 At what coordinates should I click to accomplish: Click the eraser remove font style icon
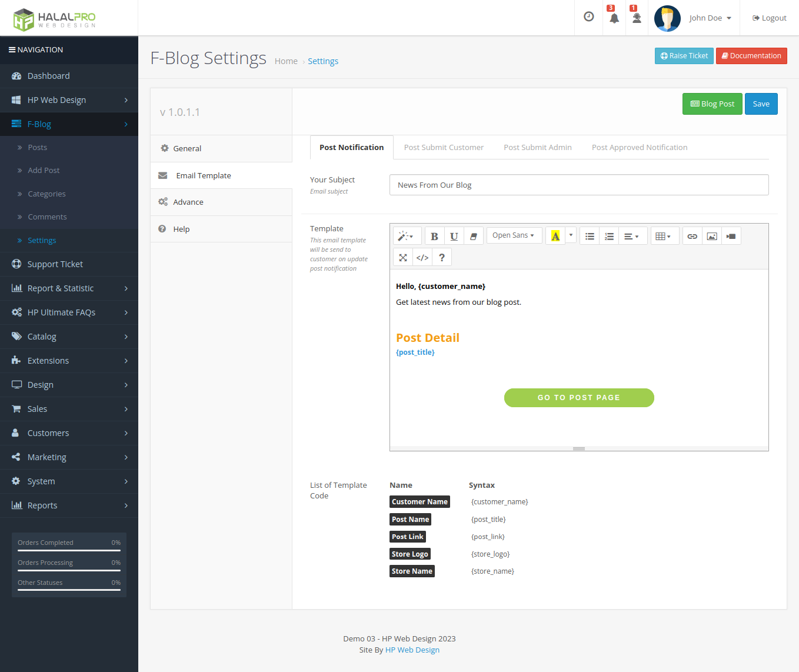click(473, 236)
